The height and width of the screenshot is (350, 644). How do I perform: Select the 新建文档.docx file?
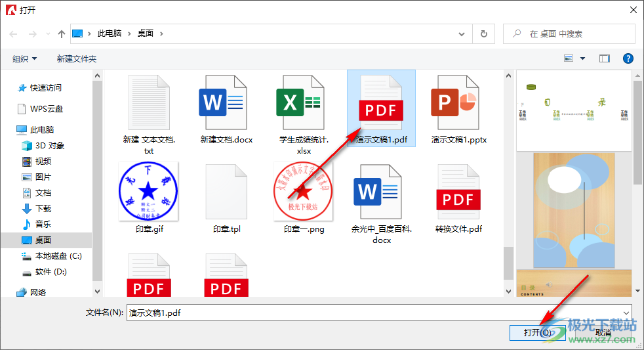[x=226, y=110]
